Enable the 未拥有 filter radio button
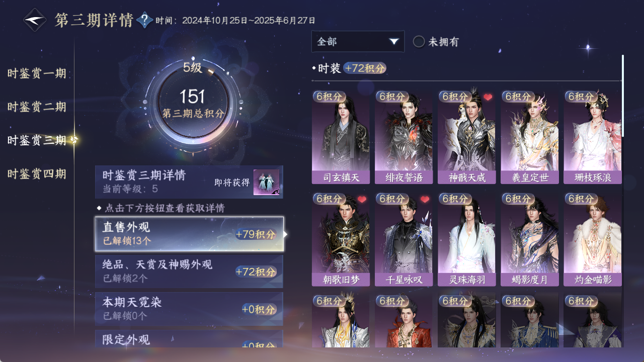 tap(419, 42)
